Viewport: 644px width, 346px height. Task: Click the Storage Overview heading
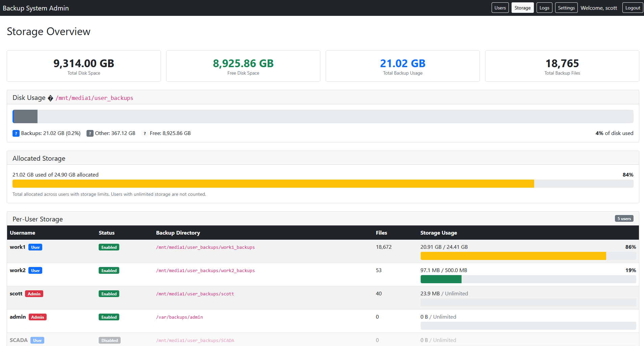pyautogui.click(x=49, y=32)
